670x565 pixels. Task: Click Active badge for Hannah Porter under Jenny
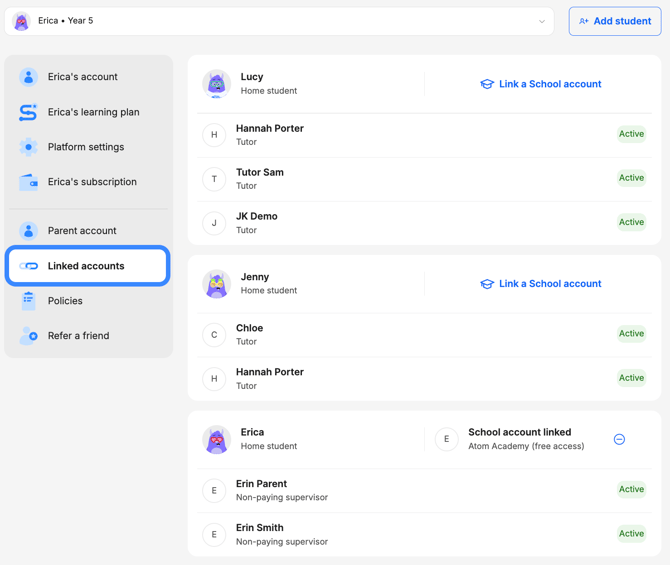click(x=632, y=378)
